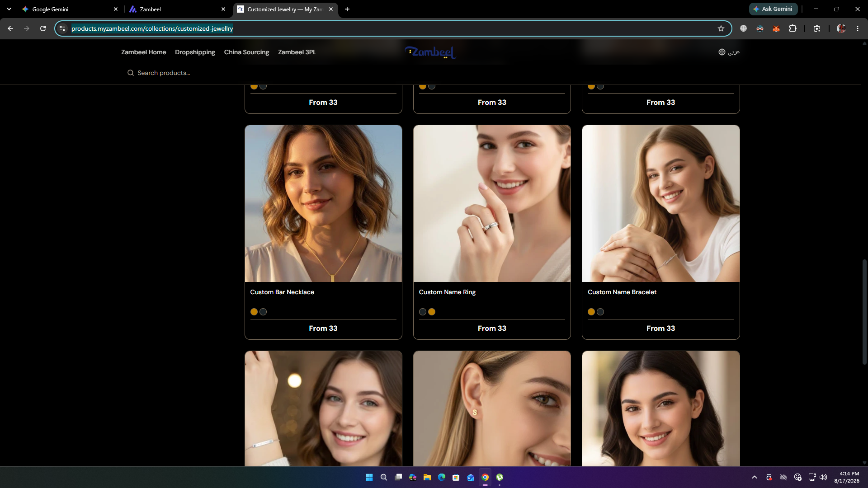The height and width of the screenshot is (488, 868).
Task: Open File Explorer from taskbar
Action: pos(427,477)
